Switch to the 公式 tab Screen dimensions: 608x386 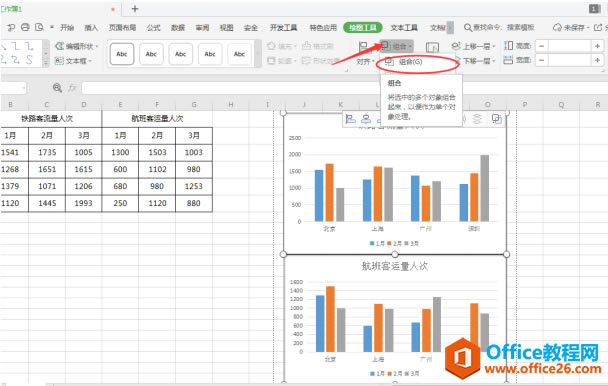click(x=154, y=28)
